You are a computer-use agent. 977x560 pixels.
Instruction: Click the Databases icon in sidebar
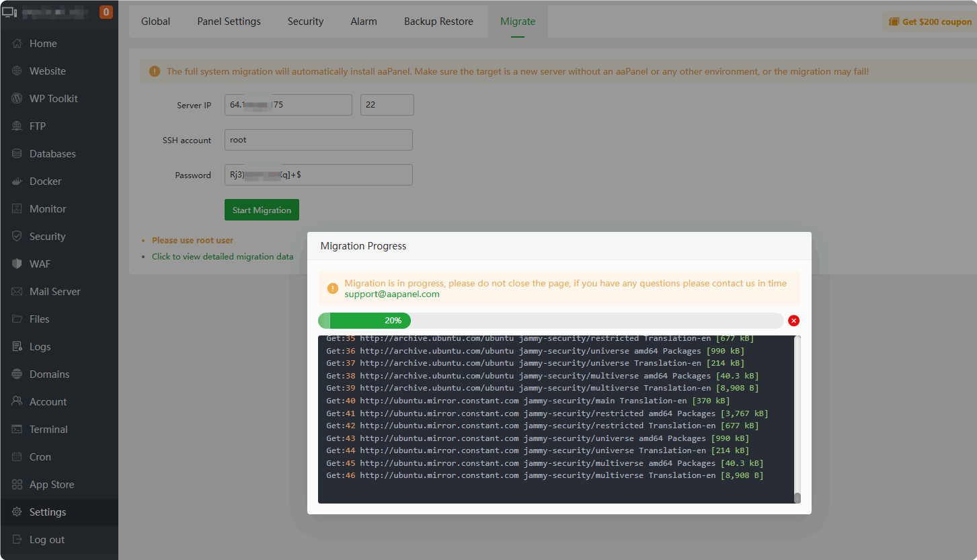pyautogui.click(x=17, y=154)
